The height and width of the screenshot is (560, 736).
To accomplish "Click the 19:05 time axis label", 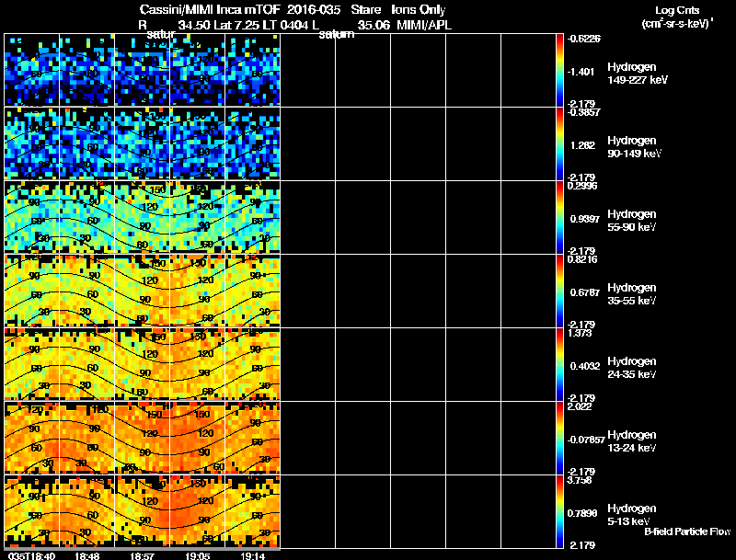I will pyautogui.click(x=198, y=556).
